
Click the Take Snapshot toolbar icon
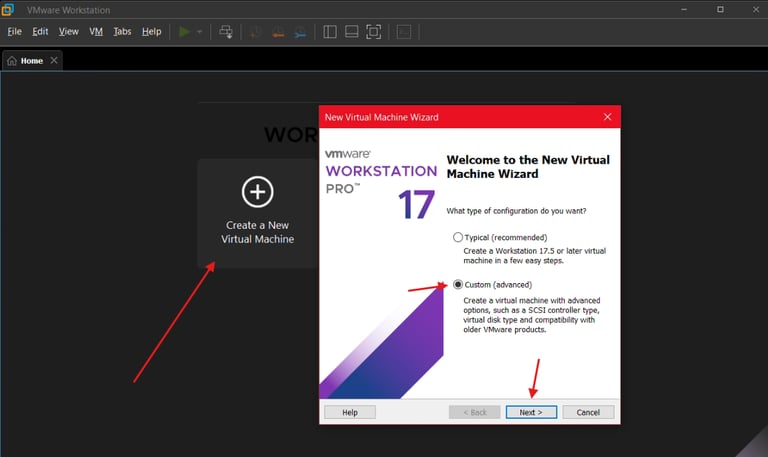coord(255,32)
